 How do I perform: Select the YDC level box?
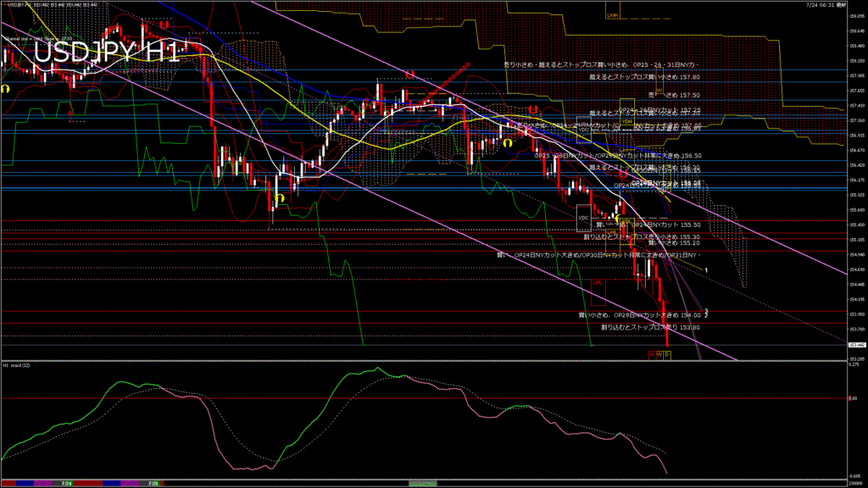(583, 218)
